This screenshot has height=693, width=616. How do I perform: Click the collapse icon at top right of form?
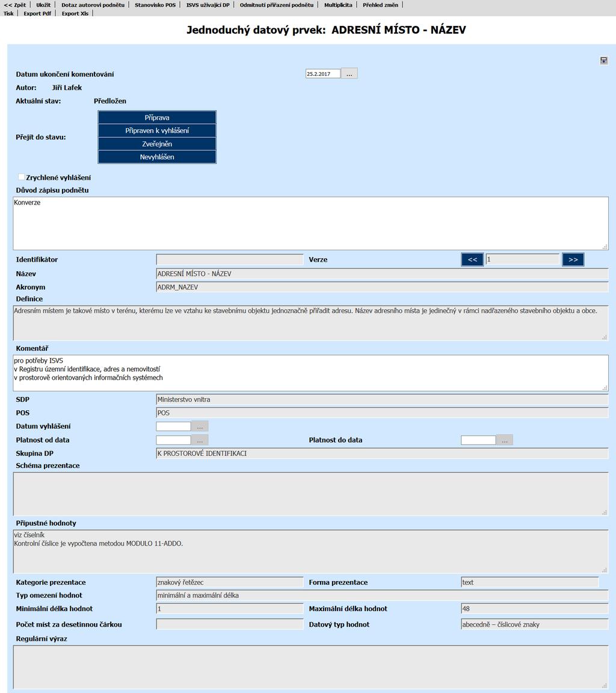(603, 61)
